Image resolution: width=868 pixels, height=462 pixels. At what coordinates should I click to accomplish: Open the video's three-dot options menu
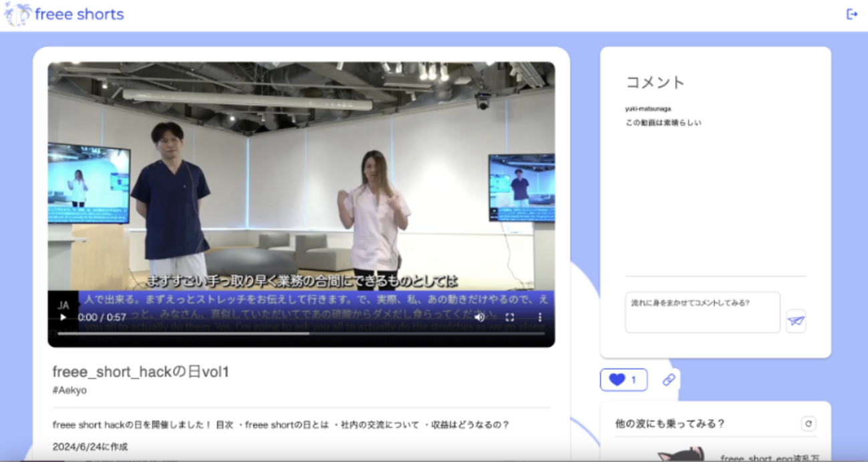tap(540, 318)
